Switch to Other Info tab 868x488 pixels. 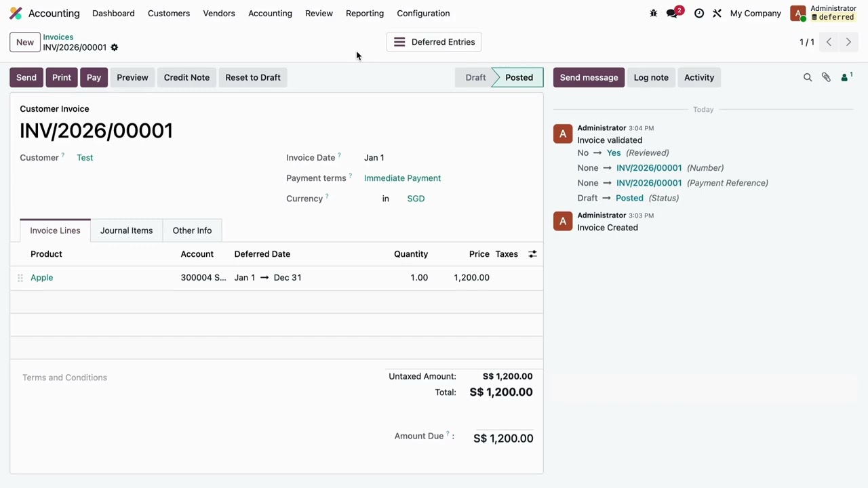pyautogui.click(x=192, y=230)
